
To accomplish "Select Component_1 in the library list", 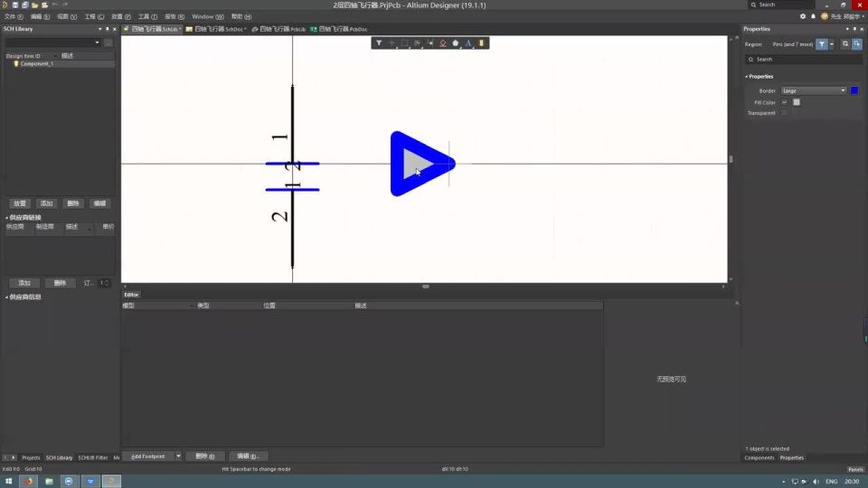I will click(x=36, y=63).
